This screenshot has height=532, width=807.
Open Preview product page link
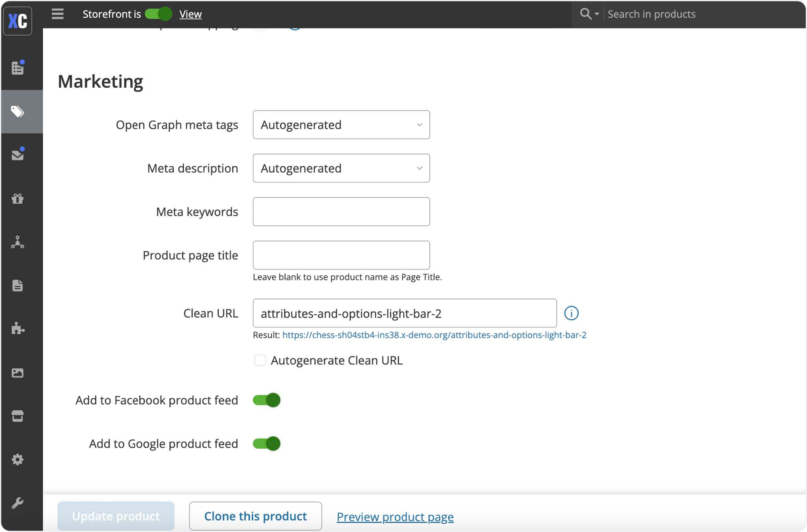tap(395, 517)
